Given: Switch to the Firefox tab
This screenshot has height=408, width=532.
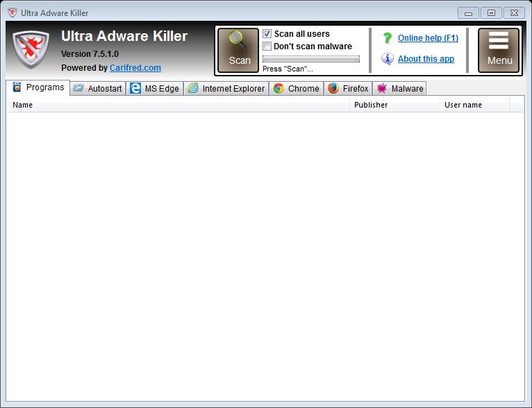Looking at the screenshot, I should click(348, 88).
